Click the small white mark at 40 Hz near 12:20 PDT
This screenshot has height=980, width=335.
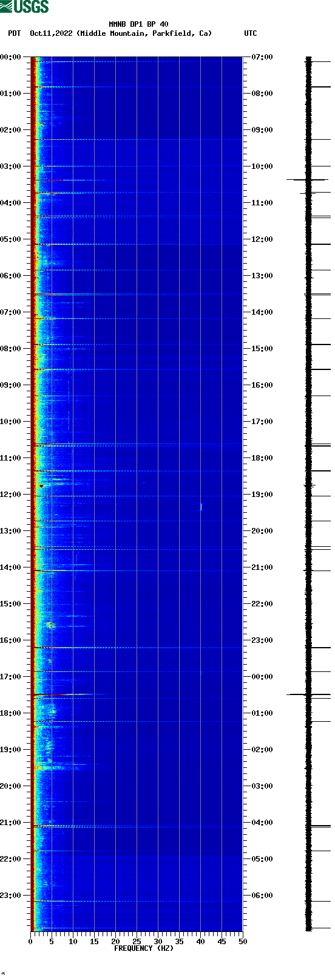(x=201, y=506)
